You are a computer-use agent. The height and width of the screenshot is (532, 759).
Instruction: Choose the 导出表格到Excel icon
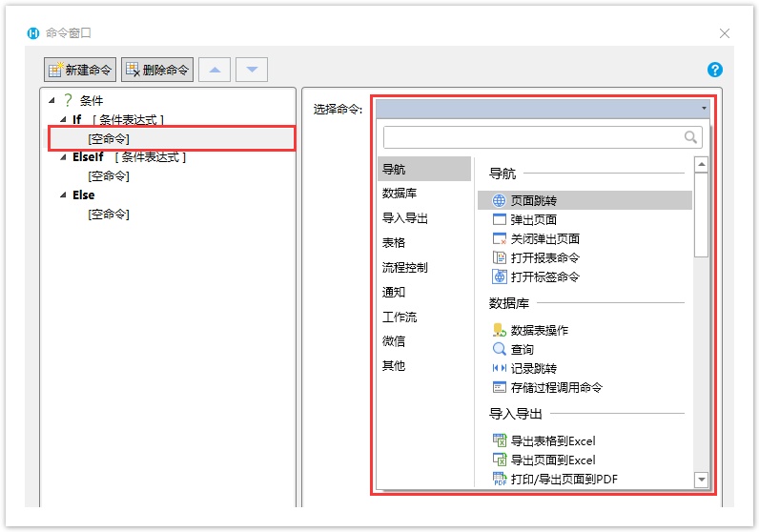499,440
